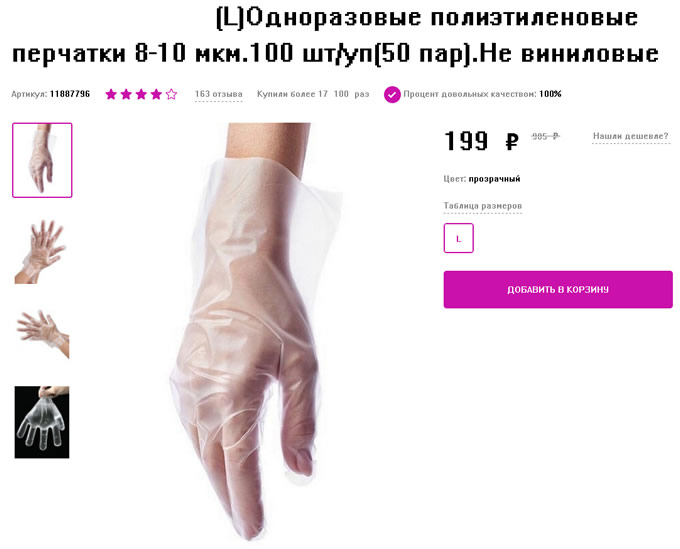Click the 199 ₽ price
Viewport: 680px width, 549px height.
(x=481, y=141)
